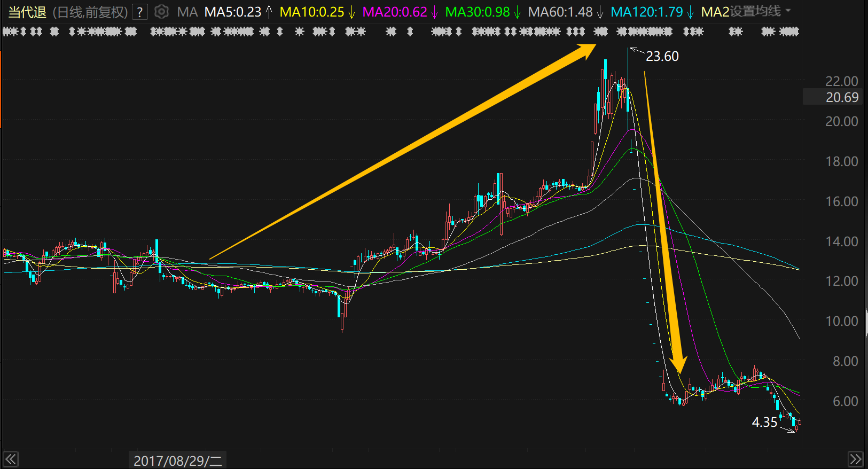
Task: Click the 18.00 price axis label
Action: [842, 161]
